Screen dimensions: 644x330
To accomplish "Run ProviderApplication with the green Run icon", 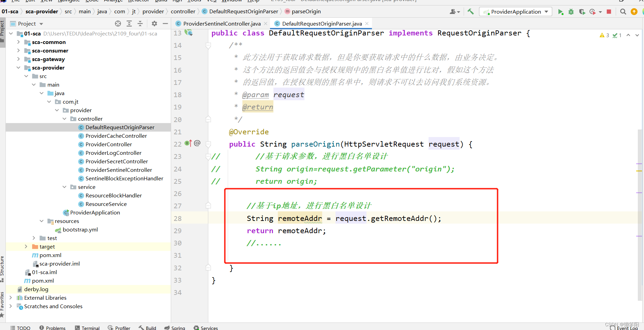I will pyautogui.click(x=561, y=11).
